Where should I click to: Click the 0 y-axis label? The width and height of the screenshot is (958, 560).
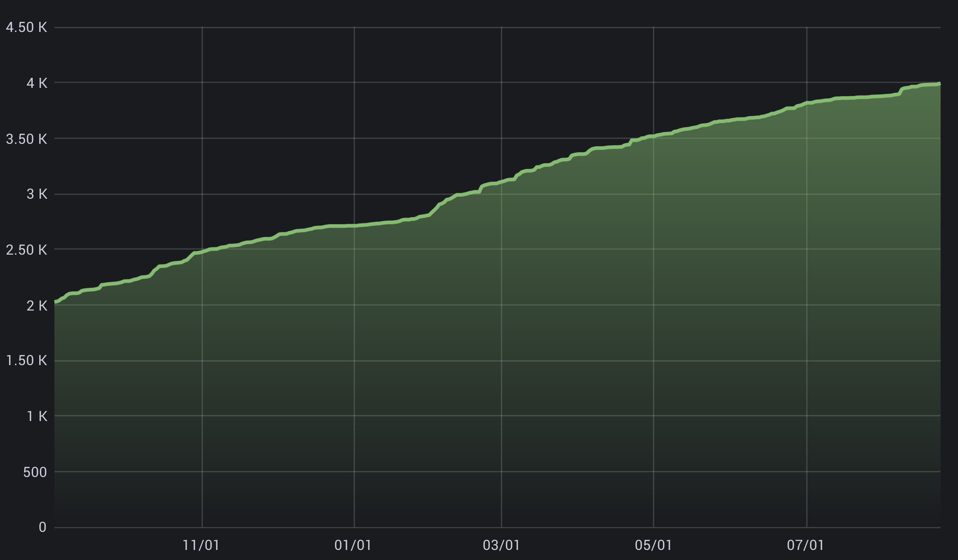coord(42,527)
